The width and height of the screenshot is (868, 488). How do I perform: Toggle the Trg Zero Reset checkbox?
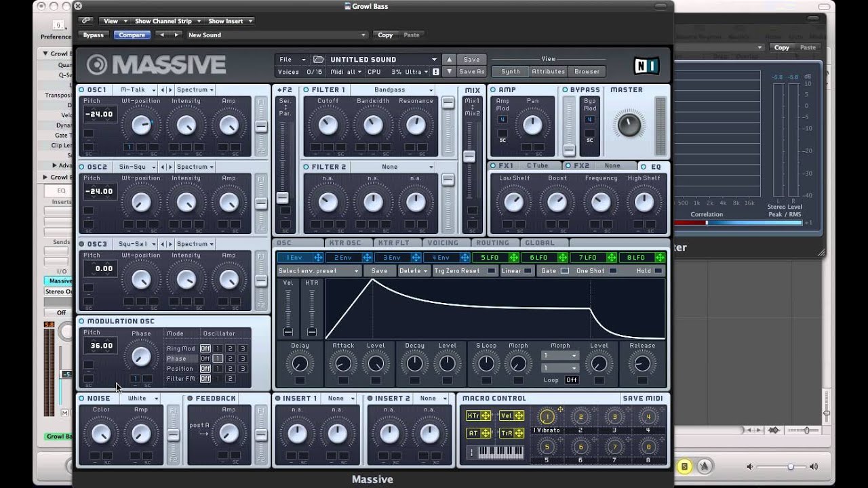click(x=492, y=271)
